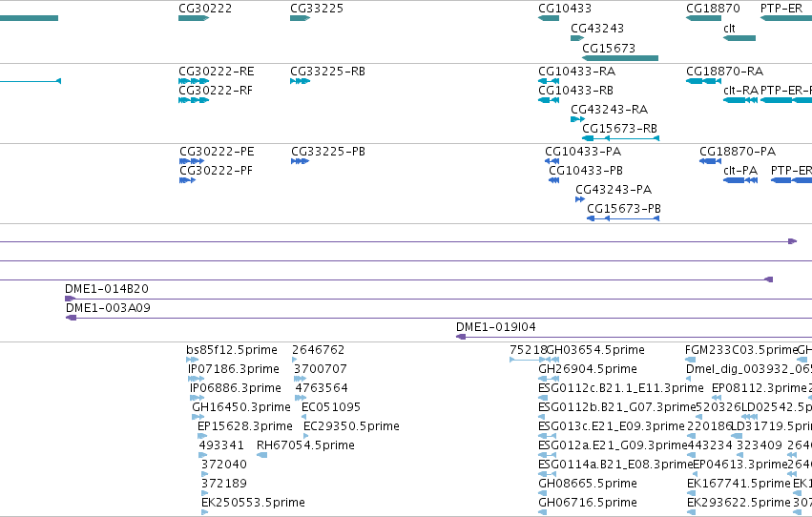Select the 443234 EST feature
The image size is (812, 517).
tap(692, 455)
